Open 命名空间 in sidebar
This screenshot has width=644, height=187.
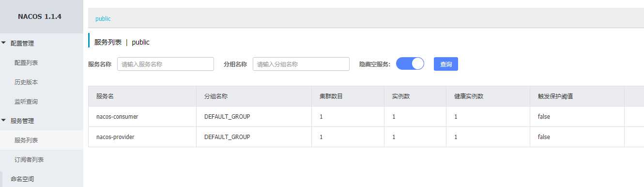22,179
